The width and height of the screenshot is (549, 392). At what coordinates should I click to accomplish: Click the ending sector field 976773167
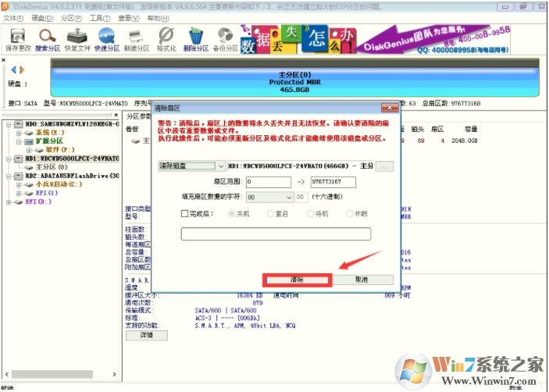[333, 182]
